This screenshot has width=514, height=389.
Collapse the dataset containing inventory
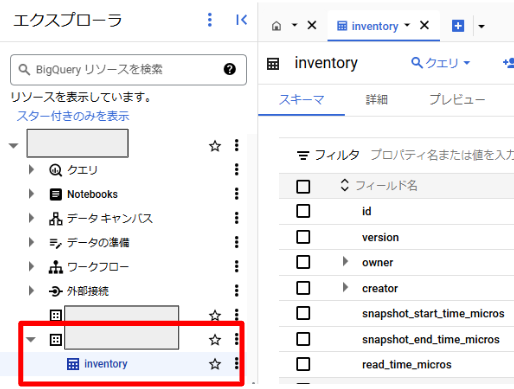tap(31, 340)
